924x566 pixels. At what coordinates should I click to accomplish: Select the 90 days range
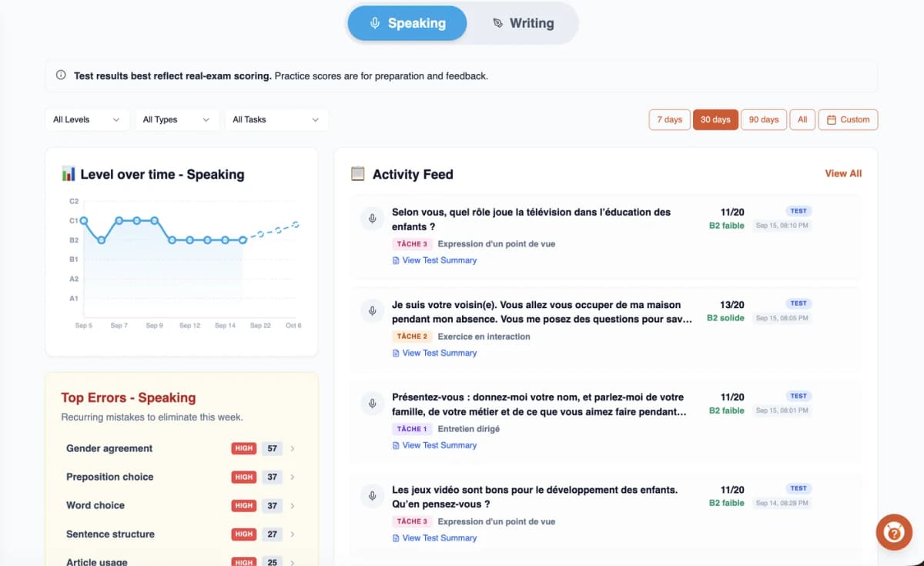[x=764, y=119]
